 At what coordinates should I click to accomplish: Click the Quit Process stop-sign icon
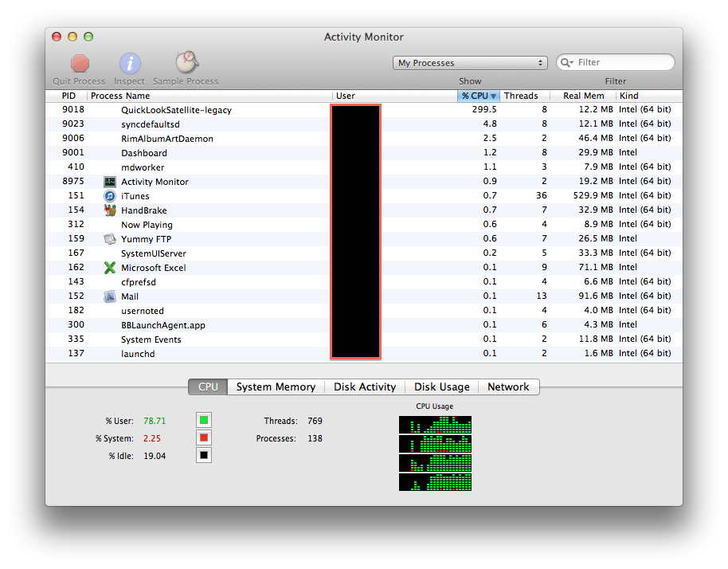(80, 64)
